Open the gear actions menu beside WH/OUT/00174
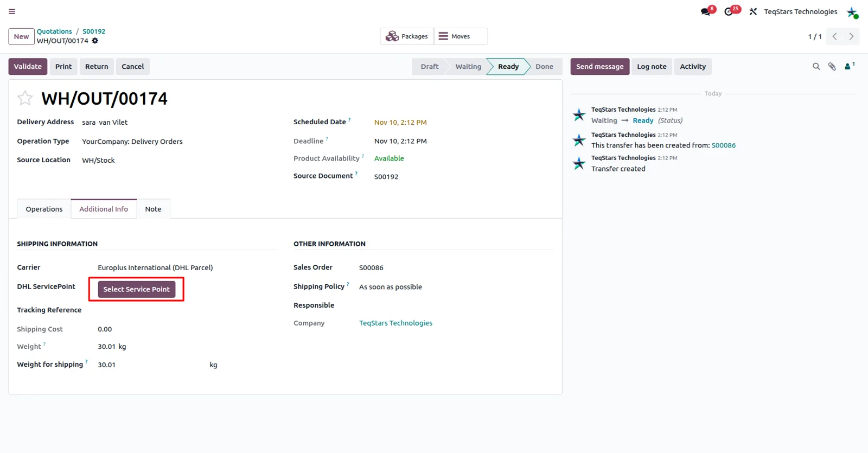Screen dimensions: 868x453 pos(95,41)
